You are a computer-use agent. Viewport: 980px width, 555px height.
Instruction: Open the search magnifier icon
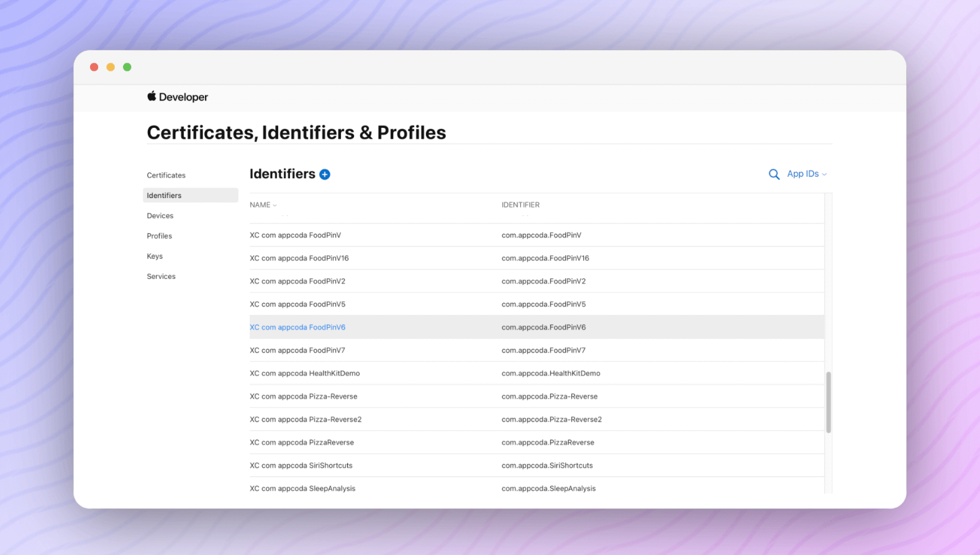point(774,174)
